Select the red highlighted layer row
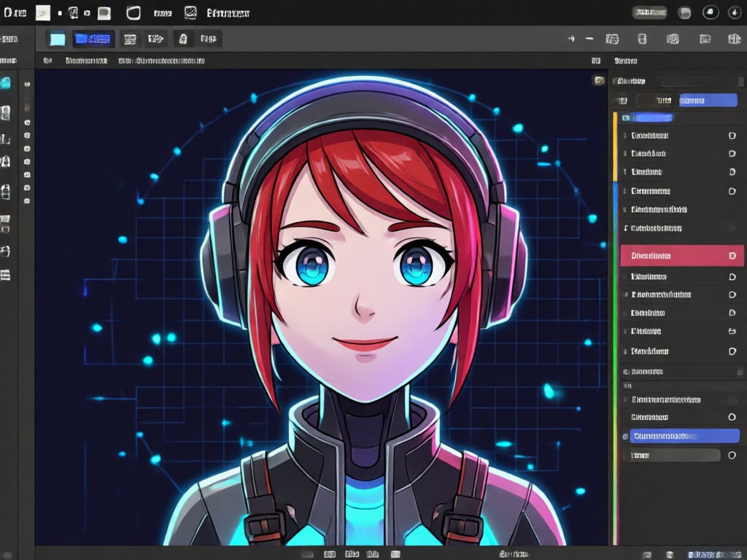This screenshot has width=747, height=560. pos(682,256)
